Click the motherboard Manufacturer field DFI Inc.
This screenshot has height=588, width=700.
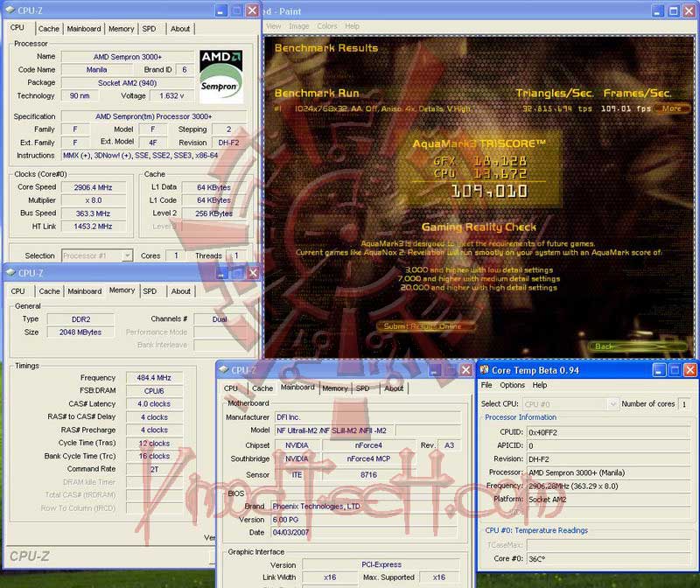(x=367, y=417)
